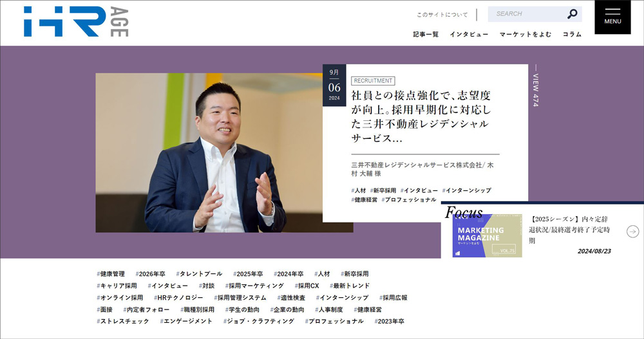Open the インタビュー navigation item

[x=469, y=35]
